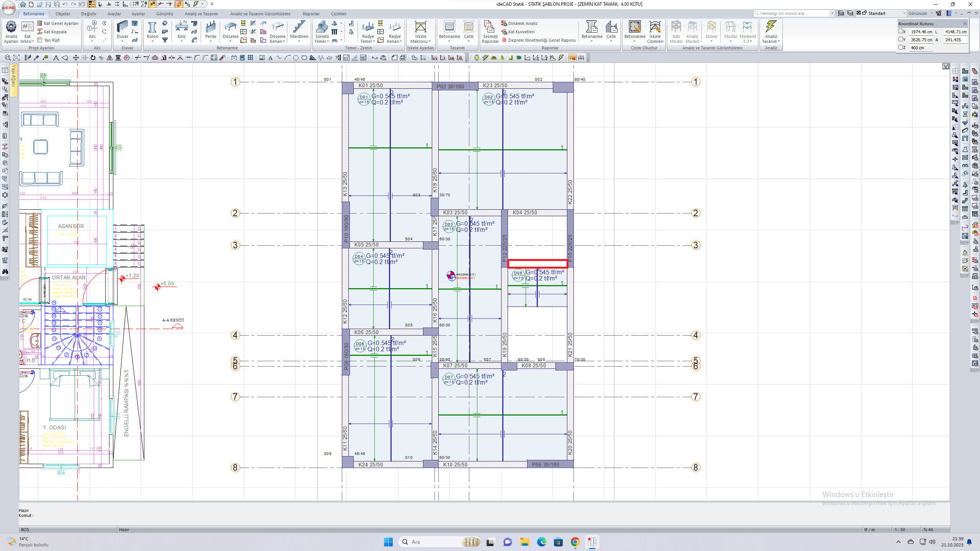Click the Aks (axis) tool icon
Viewport: 980px width, 551px height.
[x=92, y=27]
